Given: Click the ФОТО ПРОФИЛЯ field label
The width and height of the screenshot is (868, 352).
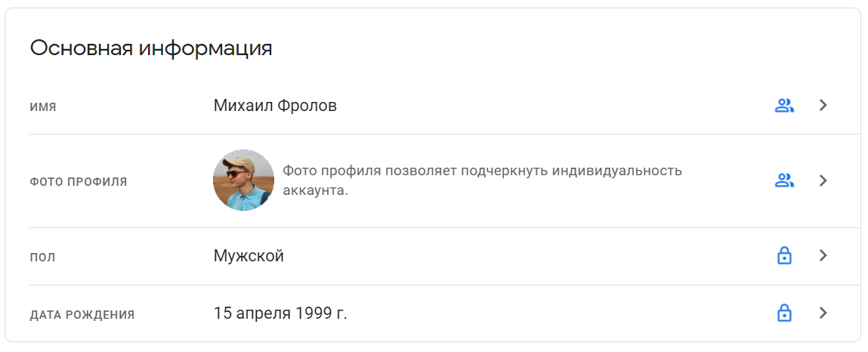Looking at the screenshot, I should pos(79,182).
